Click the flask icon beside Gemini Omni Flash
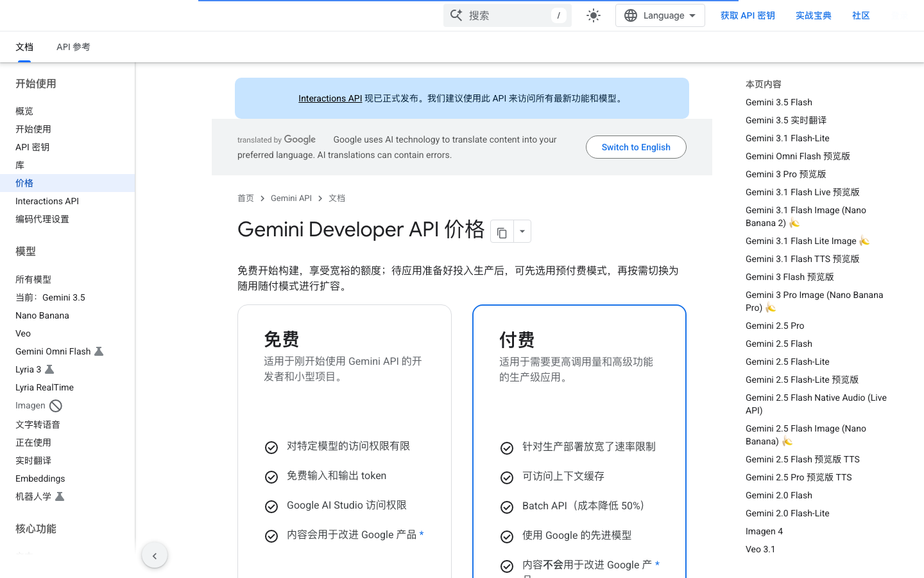The image size is (924, 578). [x=99, y=351]
